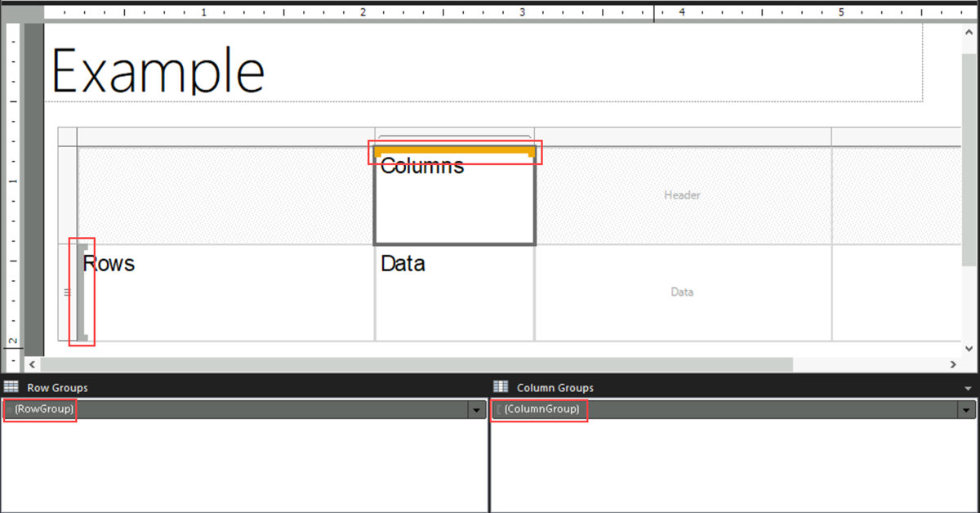
Task: Select the orange column selection handle
Action: point(455,150)
